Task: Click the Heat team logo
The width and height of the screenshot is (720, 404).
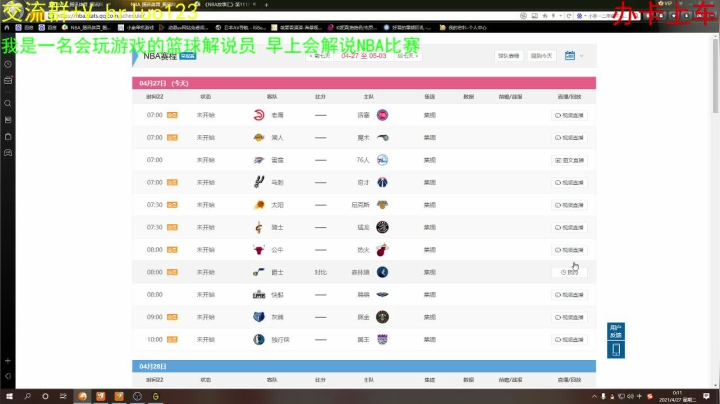Action: point(382,250)
